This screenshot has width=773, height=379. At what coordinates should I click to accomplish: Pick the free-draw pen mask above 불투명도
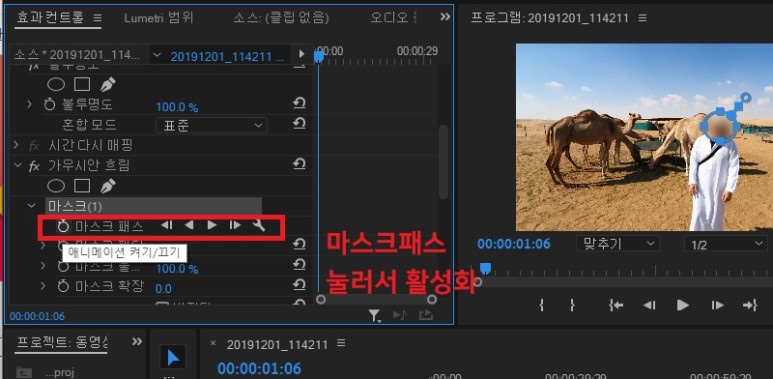(x=107, y=85)
